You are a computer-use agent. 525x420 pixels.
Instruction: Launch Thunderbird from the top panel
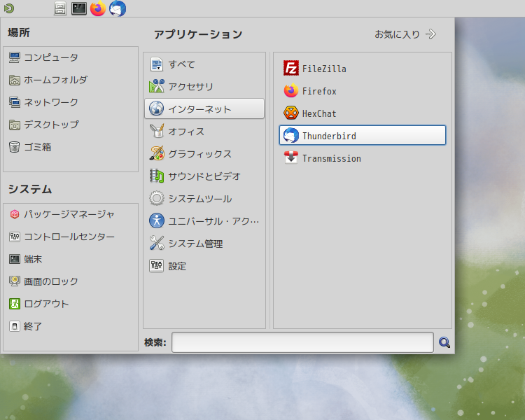118,8
